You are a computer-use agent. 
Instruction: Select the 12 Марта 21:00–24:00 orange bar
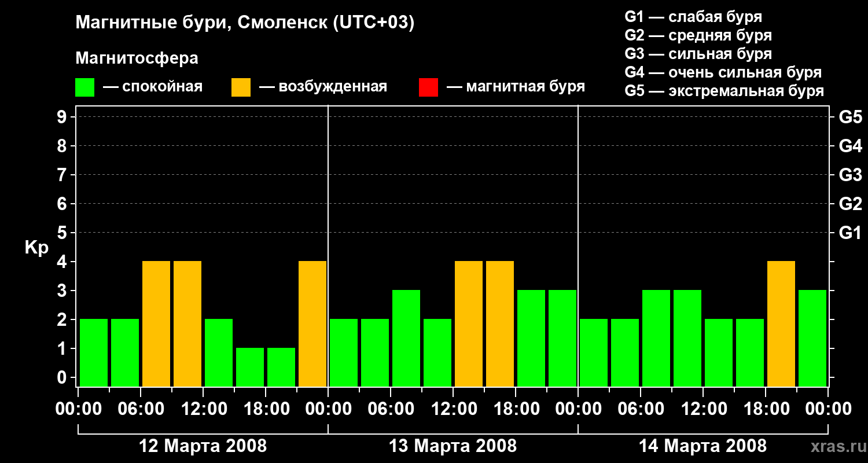click(312, 324)
